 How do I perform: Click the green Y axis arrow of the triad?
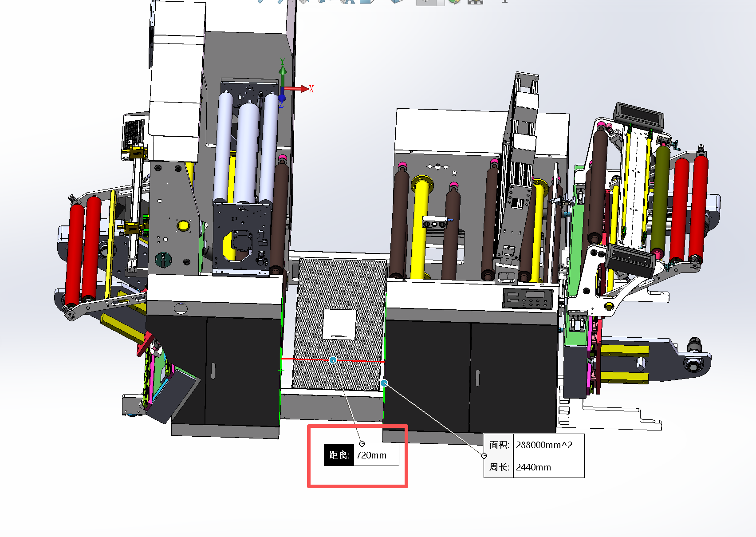pos(283,70)
